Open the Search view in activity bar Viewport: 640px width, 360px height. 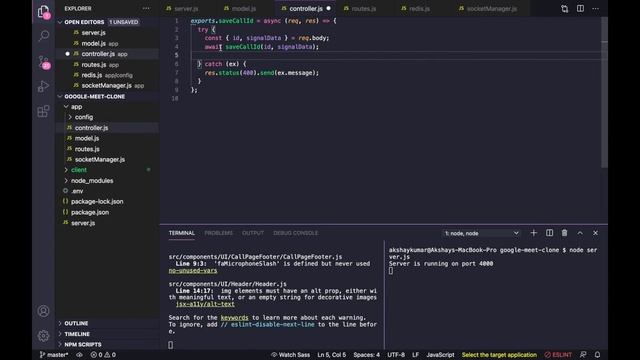coord(43,36)
